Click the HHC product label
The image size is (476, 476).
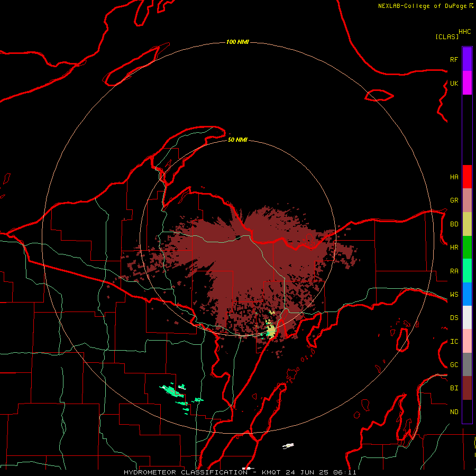click(x=465, y=32)
